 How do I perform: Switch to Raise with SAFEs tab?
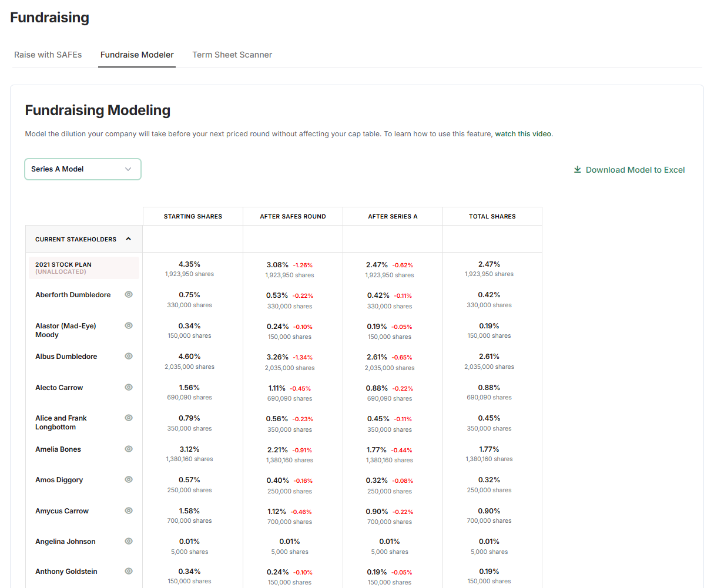[48, 55]
